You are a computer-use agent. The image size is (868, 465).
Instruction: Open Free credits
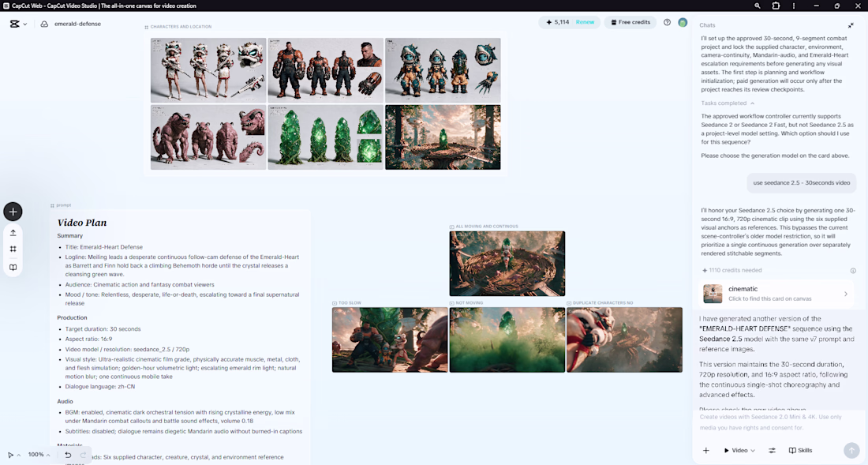630,22
